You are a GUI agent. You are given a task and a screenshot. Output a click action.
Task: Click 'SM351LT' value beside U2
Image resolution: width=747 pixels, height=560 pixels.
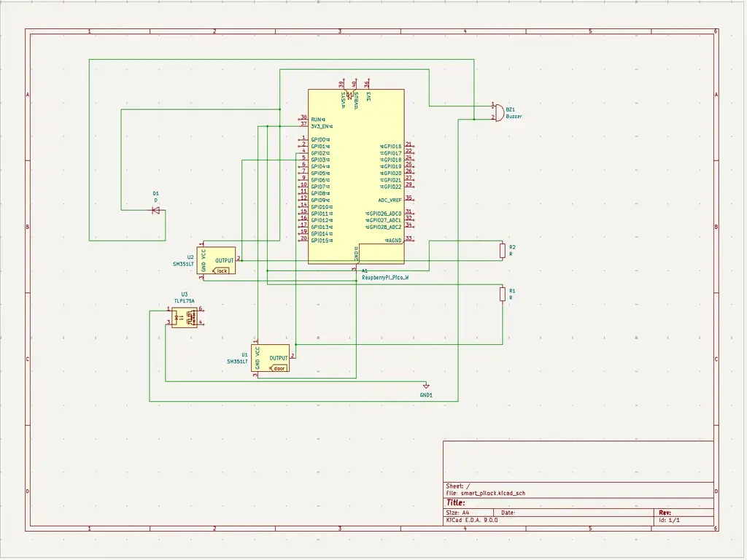click(183, 264)
